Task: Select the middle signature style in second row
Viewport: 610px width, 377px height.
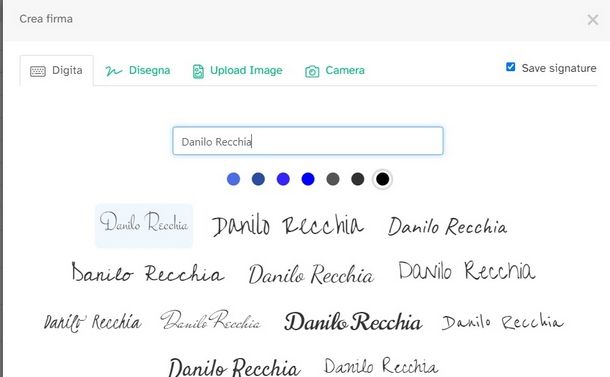Action: pyautogui.click(x=311, y=274)
